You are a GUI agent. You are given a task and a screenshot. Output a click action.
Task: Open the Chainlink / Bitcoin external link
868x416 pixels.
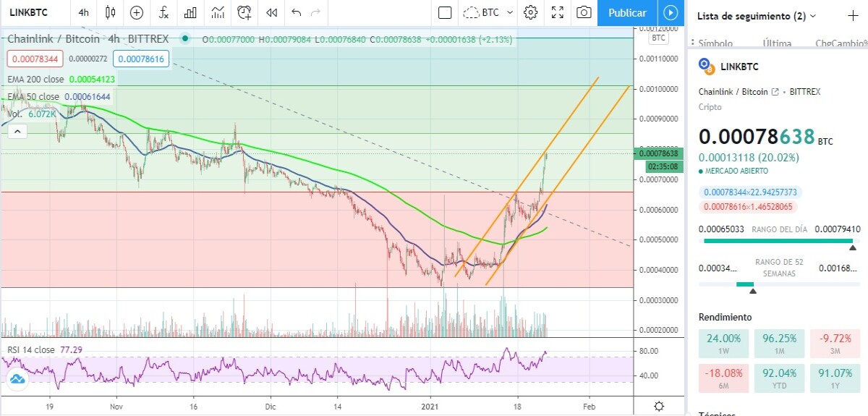pos(775,93)
